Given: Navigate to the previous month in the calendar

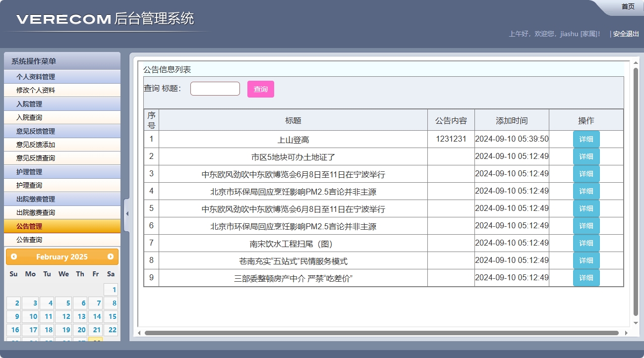Looking at the screenshot, I should tap(13, 256).
